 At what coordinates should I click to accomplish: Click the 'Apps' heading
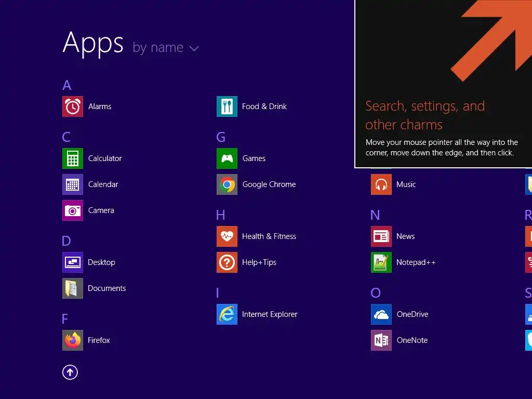pyautogui.click(x=94, y=44)
